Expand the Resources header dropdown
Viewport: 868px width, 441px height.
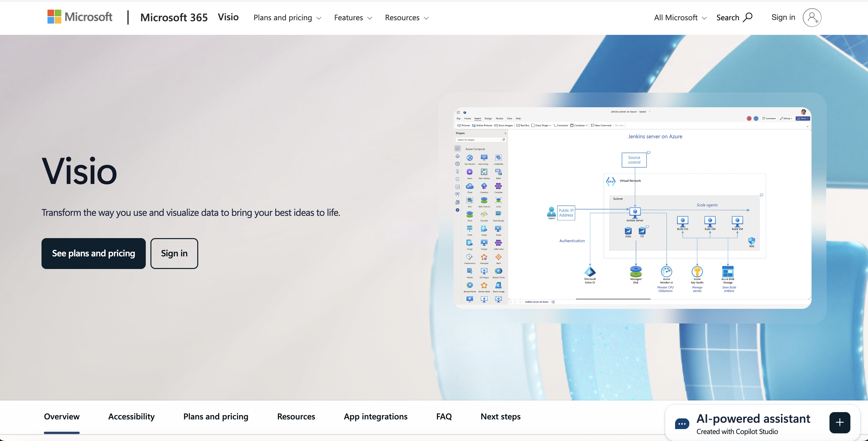point(407,18)
